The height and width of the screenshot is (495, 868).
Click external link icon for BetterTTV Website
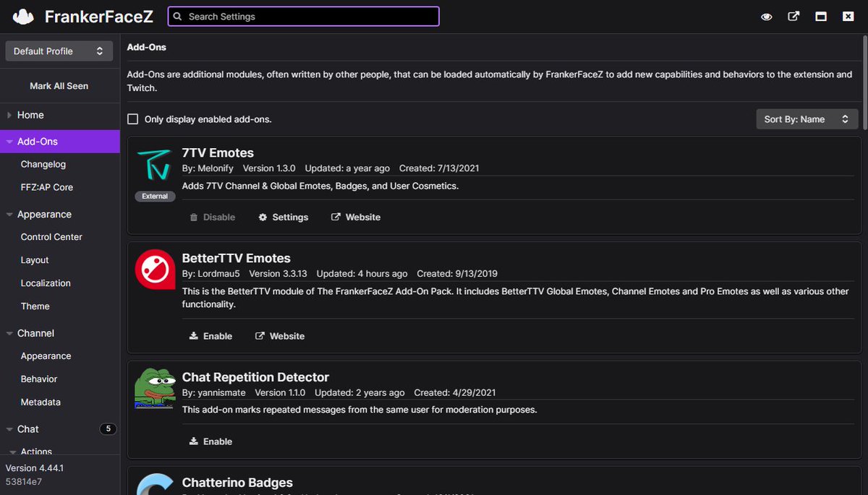(x=260, y=336)
